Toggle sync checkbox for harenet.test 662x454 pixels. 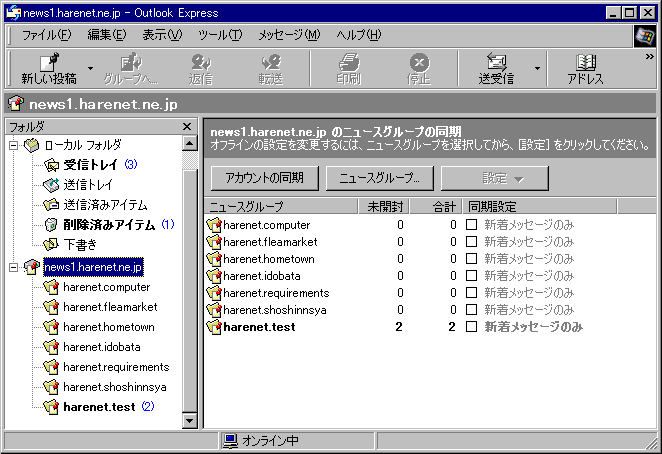click(471, 326)
